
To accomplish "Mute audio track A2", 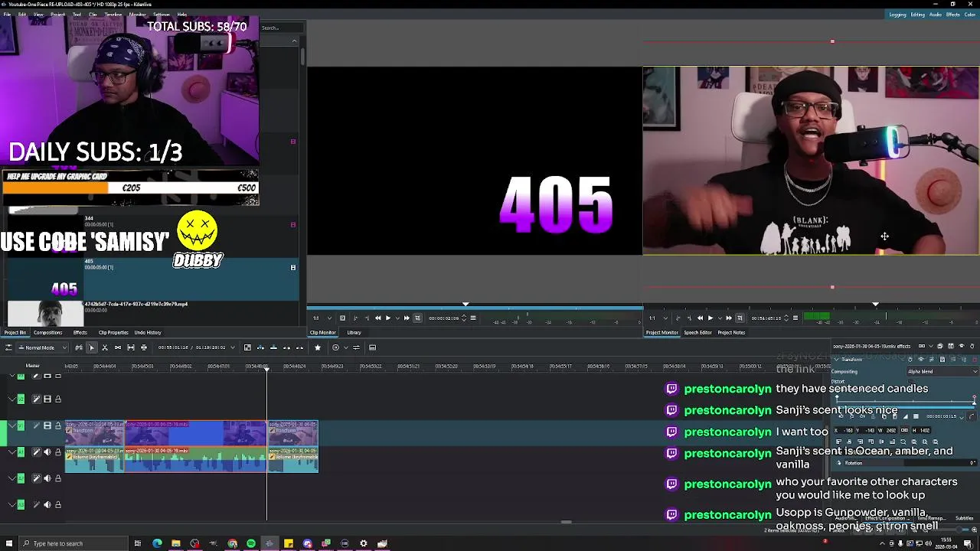I will pyautogui.click(x=47, y=478).
